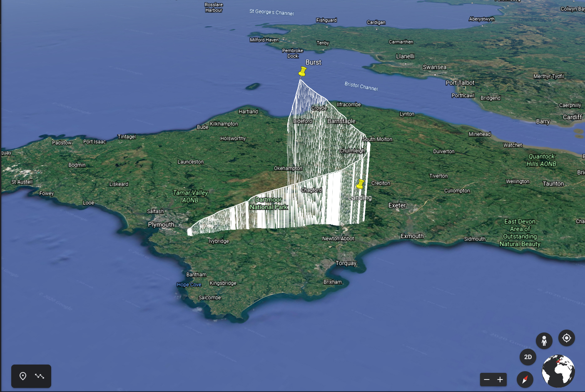Click the Dartmoor National Park label

click(269, 203)
